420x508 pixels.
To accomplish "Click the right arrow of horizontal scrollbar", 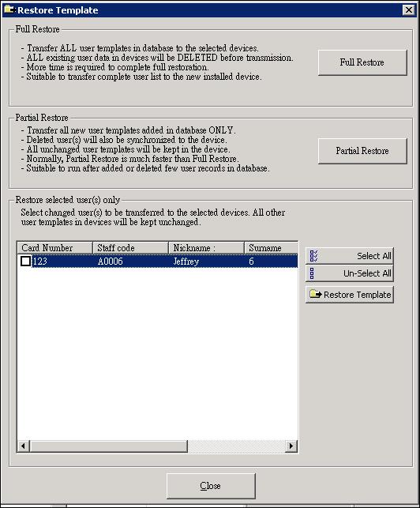I will [x=291, y=446].
